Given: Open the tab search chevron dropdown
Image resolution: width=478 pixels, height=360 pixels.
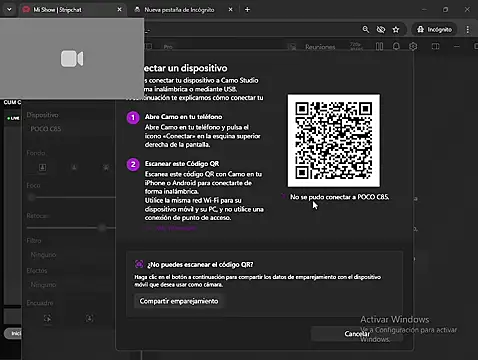Looking at the screenshot, I should point(9,10).
